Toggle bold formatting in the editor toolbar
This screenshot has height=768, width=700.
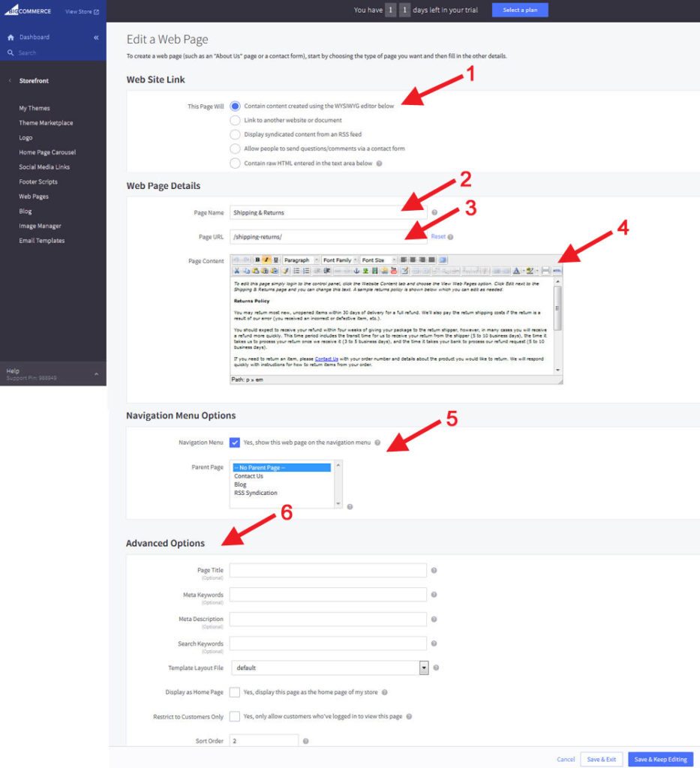(x=257, y=260)
